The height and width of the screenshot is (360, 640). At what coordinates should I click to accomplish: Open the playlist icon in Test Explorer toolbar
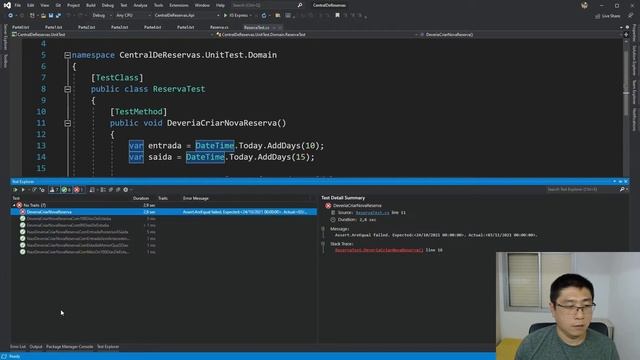92,190
